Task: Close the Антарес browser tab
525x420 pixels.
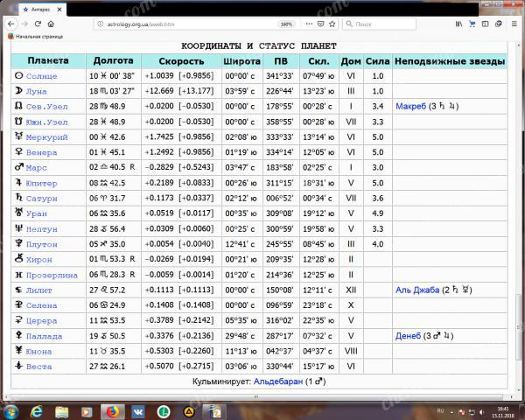Action: 59,10
